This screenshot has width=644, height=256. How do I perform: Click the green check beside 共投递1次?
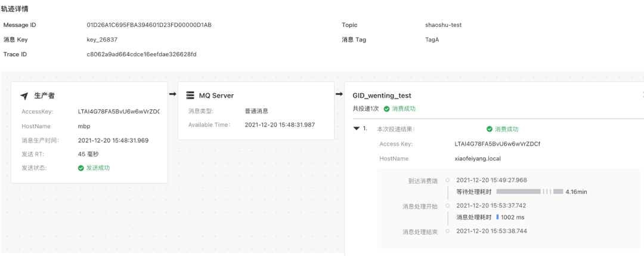(386, 109)
